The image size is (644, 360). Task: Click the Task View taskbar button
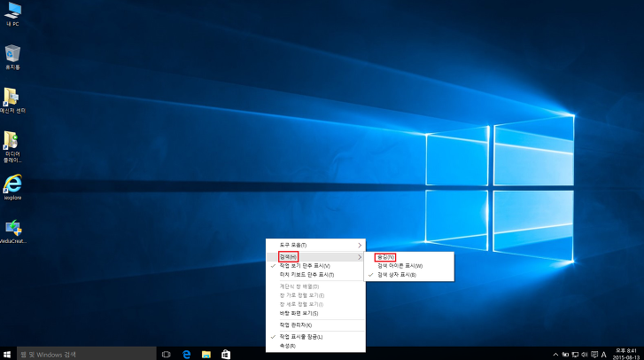coord(166,354)
